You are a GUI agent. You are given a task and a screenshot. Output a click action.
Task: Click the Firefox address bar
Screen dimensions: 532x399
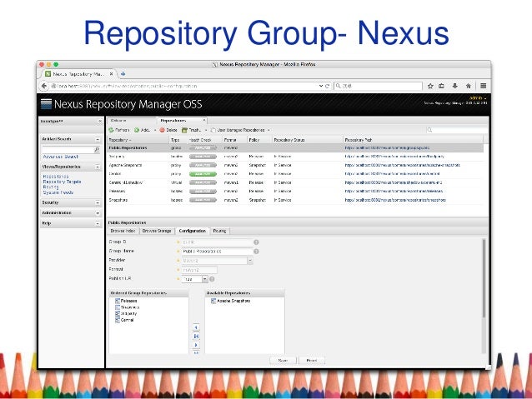pos(185,86)
